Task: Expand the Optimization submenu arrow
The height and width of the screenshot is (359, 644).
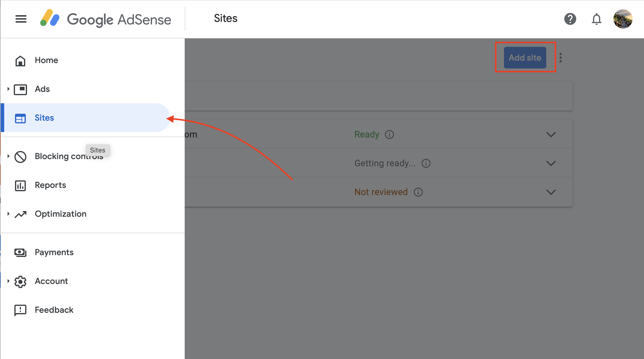Action: tap(8, 214)
